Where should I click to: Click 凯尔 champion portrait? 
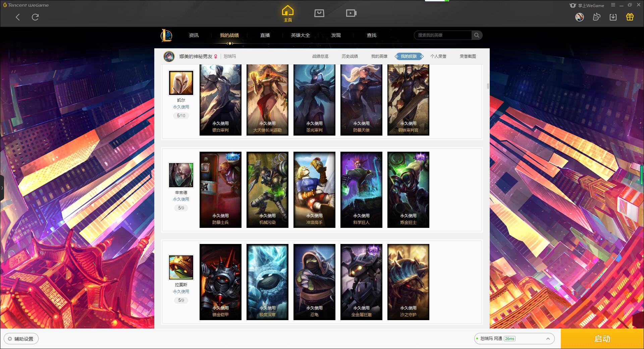pos(181,83)
